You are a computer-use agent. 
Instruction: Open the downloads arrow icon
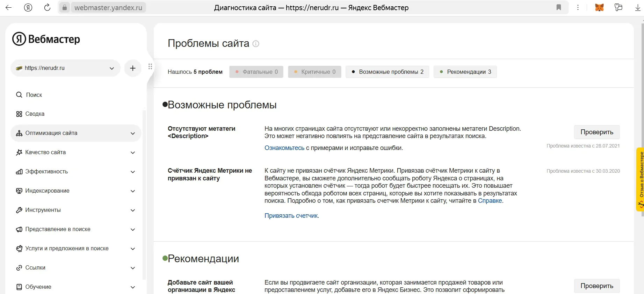(x=638, y=8)
